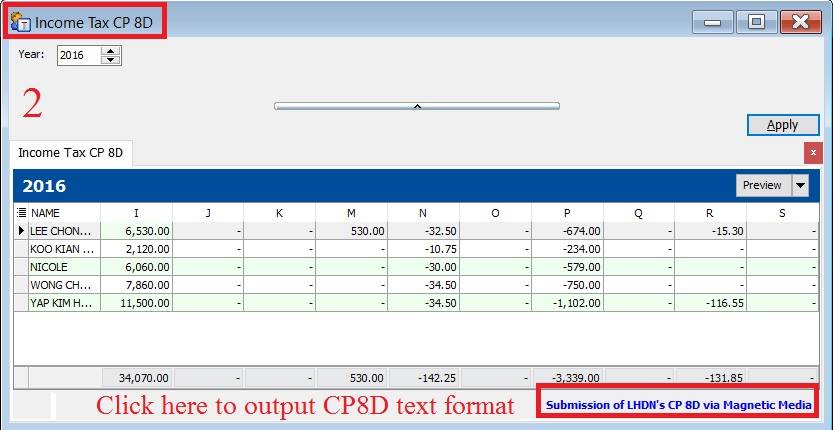Click the -10.75 cell in column N
This screenshot has height=430, width=833.
click(x=423, y=249)
